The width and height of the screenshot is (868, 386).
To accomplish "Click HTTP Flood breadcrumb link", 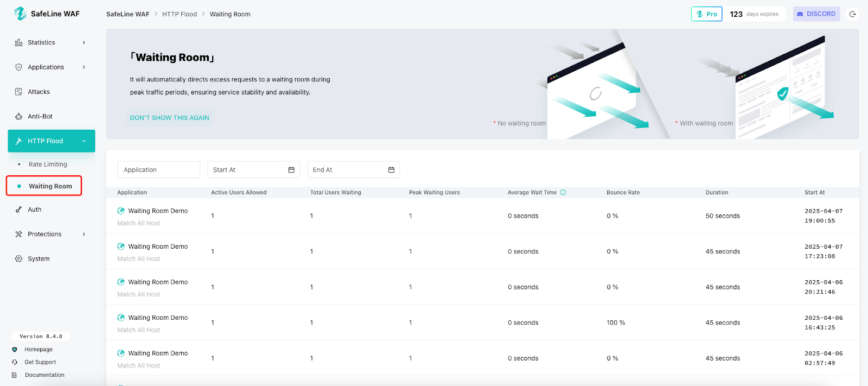I will pos(180,14).
